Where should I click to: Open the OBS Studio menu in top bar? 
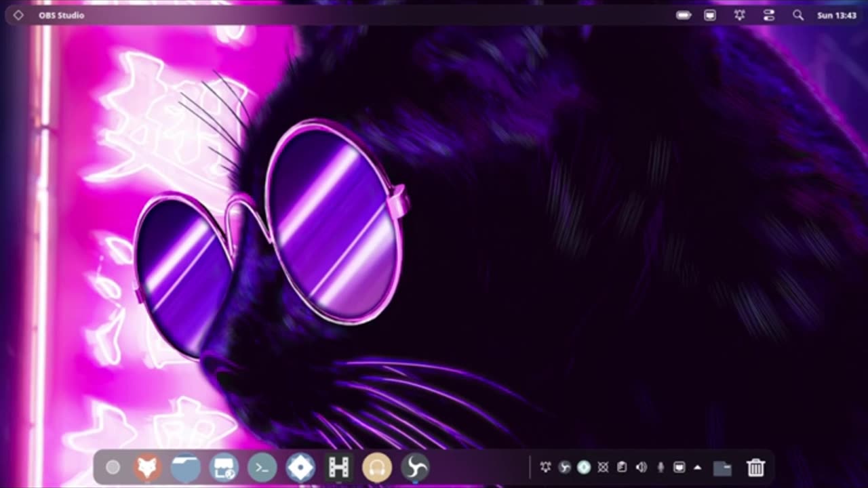61,15
